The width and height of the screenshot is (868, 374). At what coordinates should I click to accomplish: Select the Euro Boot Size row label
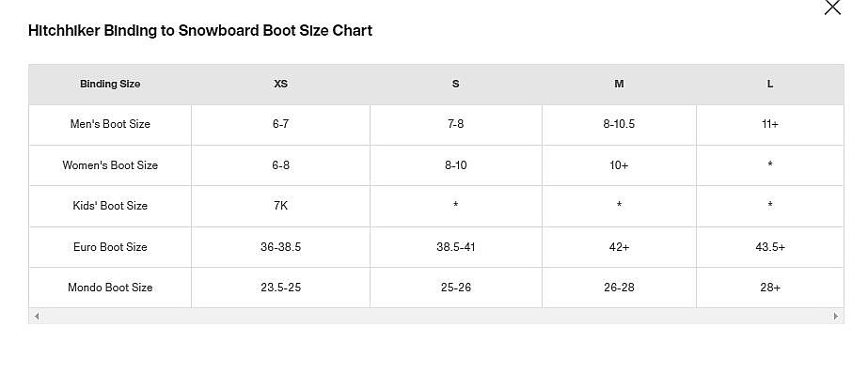[x=110, y=247]
